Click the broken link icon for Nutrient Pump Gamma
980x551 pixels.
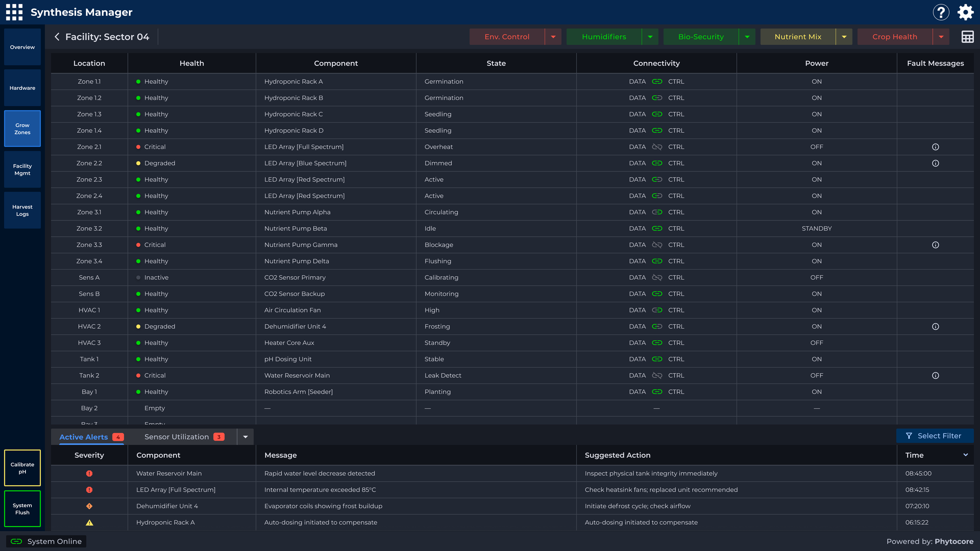pos(657,245)
